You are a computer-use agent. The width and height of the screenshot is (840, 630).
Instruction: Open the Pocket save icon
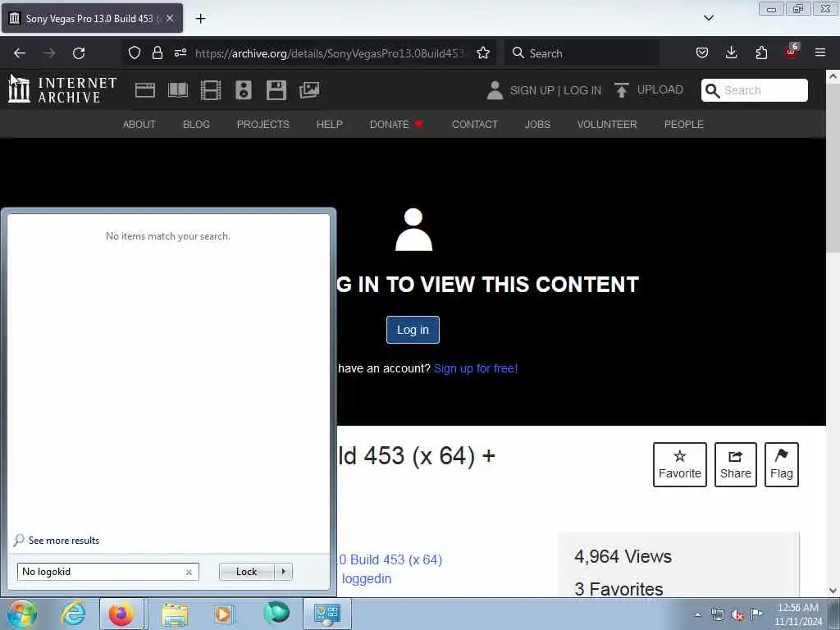pyautogui.click(x=702, y=52)
